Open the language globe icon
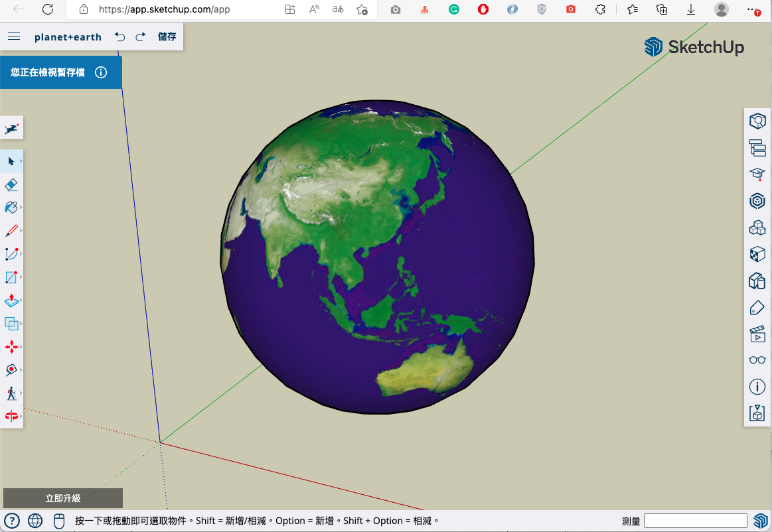772x532 pixels. (35, 521)
